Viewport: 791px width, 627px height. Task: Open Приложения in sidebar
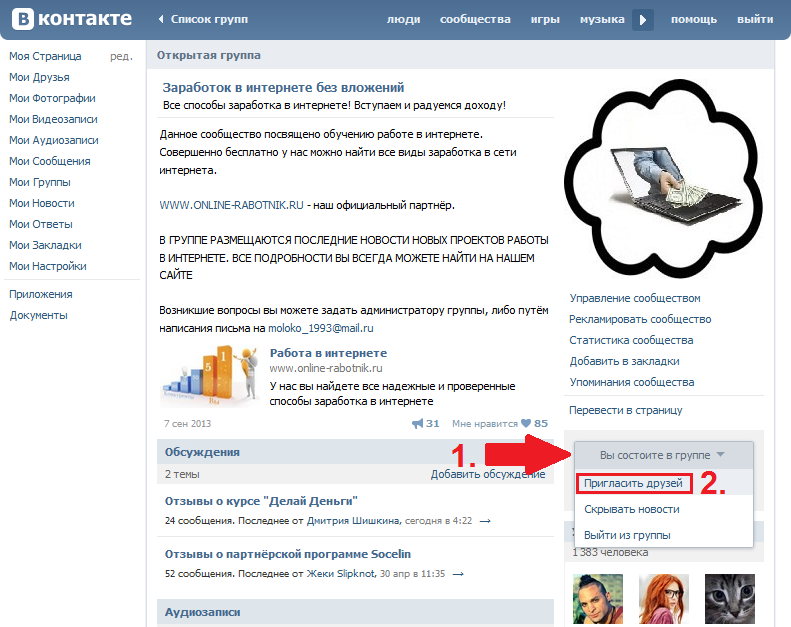41,294
